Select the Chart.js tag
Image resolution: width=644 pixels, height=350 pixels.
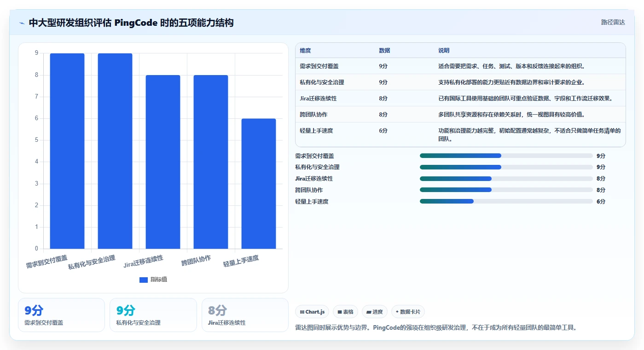(312, 312)
